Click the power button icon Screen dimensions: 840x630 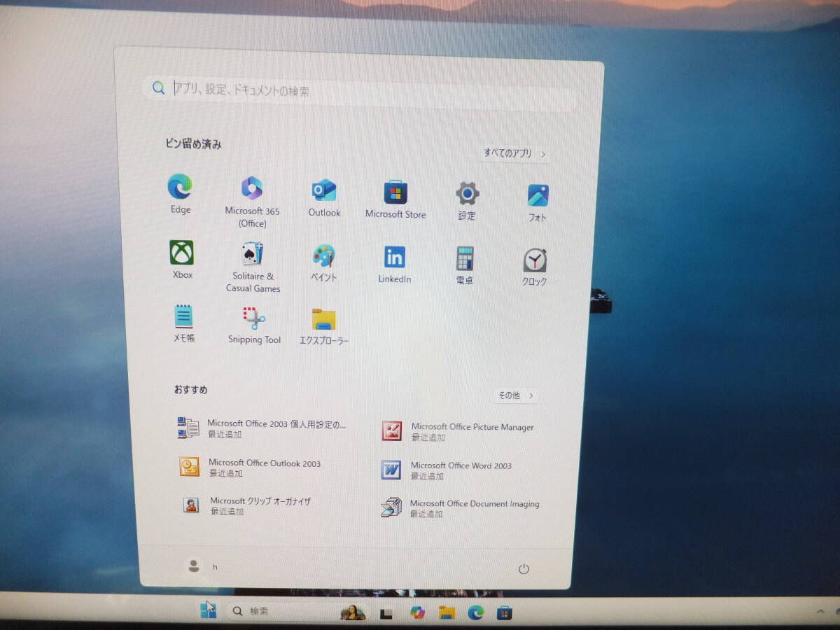[x=524, y=569]
